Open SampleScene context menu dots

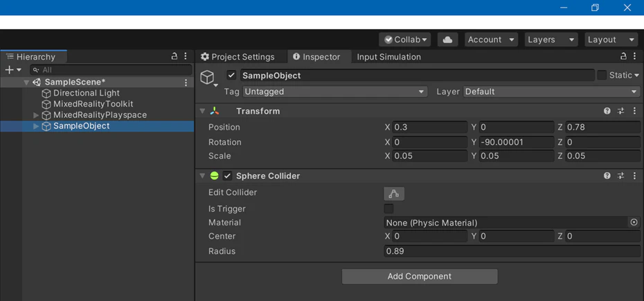pyautogui.click(x=186, y=83)
